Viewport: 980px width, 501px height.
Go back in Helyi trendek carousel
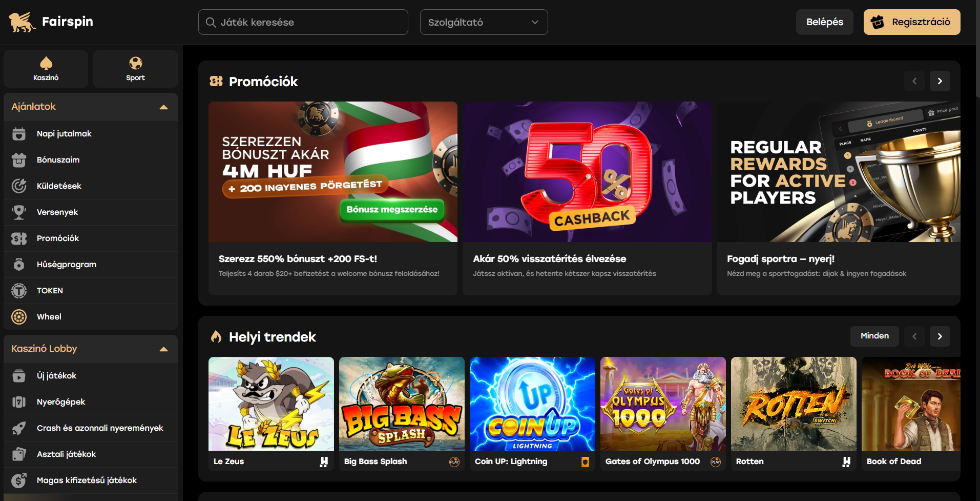coord(914,336)
